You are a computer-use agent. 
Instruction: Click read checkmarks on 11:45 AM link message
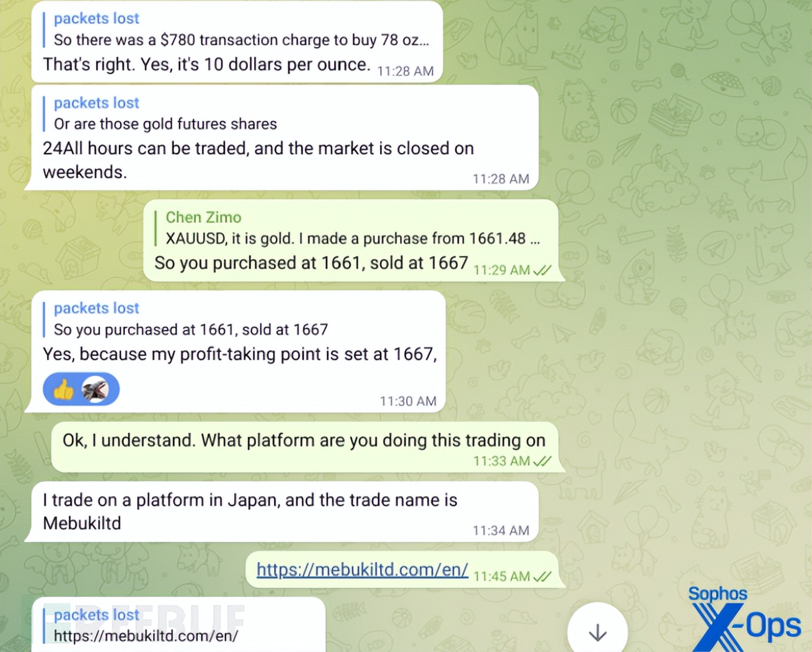[x=542, y=576]
